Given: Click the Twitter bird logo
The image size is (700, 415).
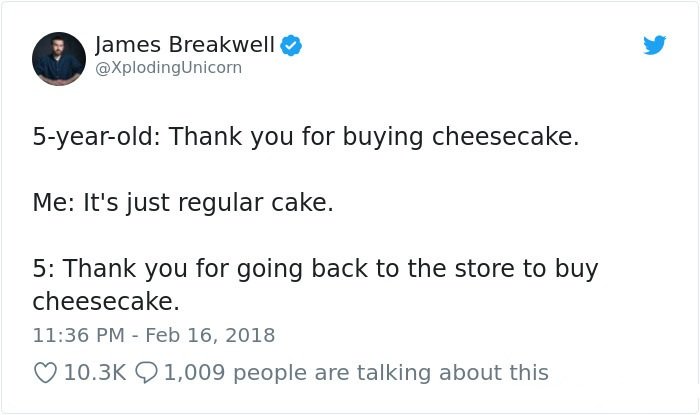Looking at the screenshot, I should (x=654, y=45).
